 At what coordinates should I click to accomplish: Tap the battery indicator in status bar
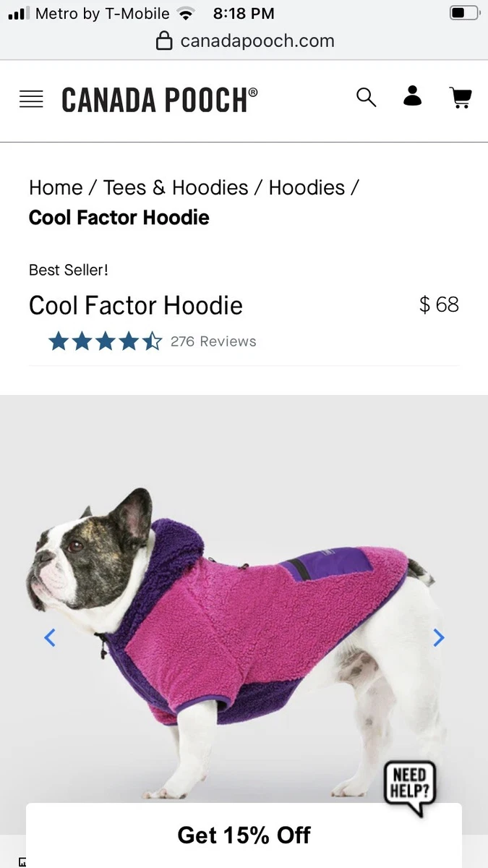coord(464,13)
